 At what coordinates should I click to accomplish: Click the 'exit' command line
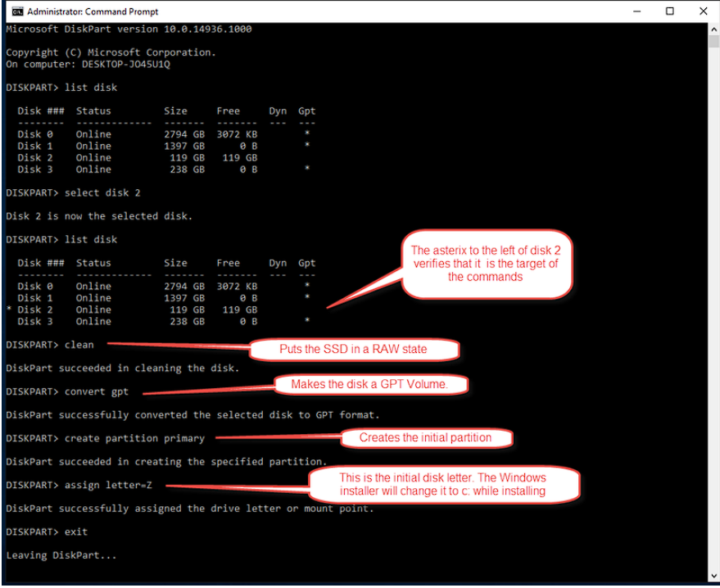click(x=47, y=532)
